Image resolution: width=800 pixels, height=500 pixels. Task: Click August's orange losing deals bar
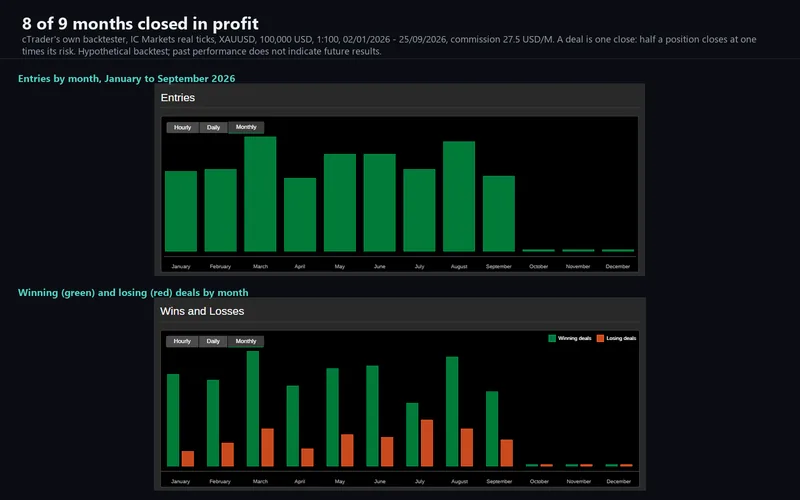pos(467,447)
